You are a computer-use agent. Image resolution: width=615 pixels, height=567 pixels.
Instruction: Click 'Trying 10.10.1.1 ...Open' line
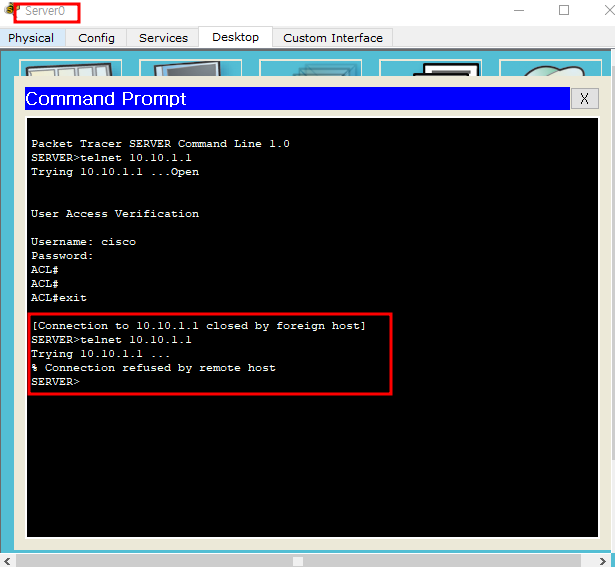point(115,172)
